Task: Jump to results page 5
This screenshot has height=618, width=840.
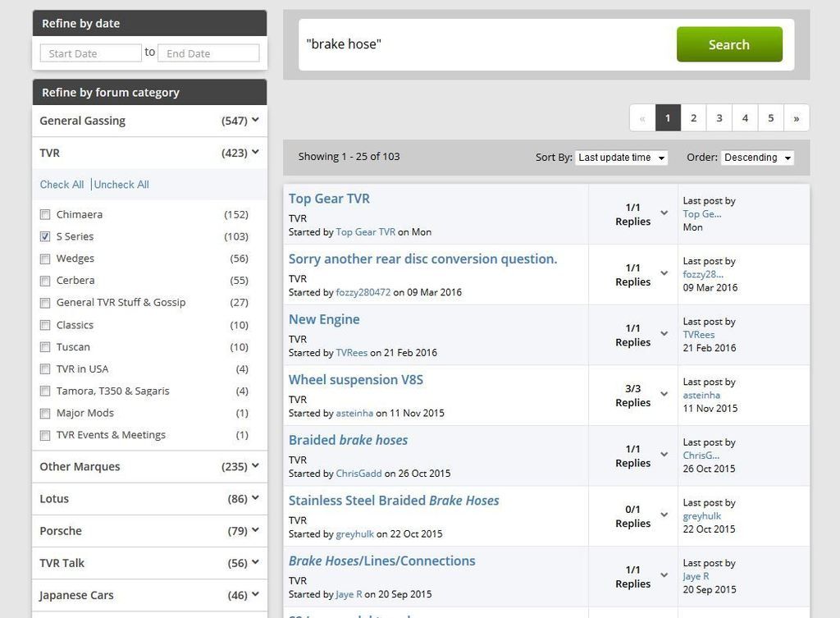Action: 770,118
